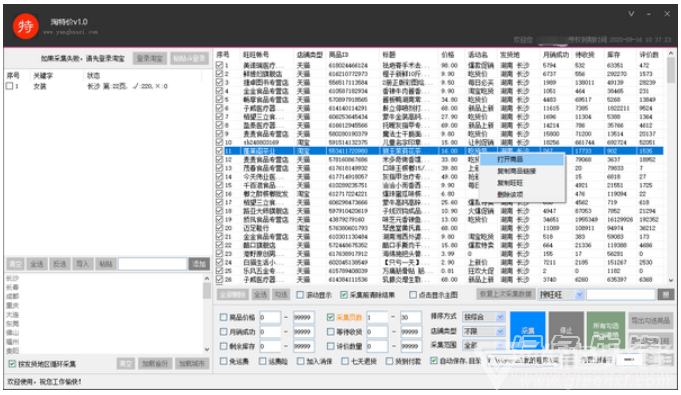Click the 采集页数 end page field showing 30
Viewport: 681px width, 395px height.
click(x=411, y=317)
